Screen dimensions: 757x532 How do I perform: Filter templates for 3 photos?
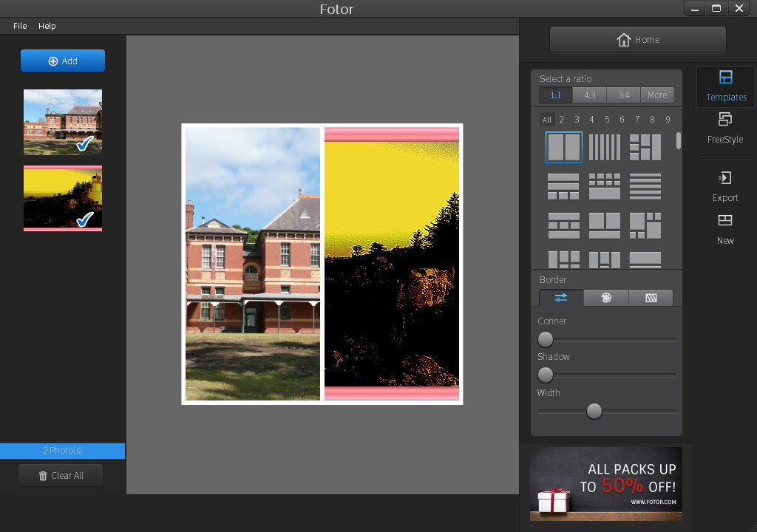tap(577, 119)
